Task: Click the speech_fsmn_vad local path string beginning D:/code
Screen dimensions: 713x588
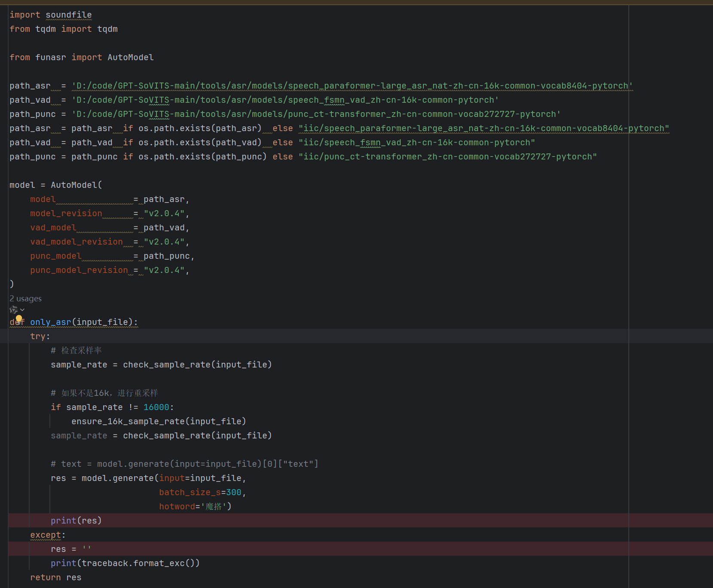Action: click(285, 100)
